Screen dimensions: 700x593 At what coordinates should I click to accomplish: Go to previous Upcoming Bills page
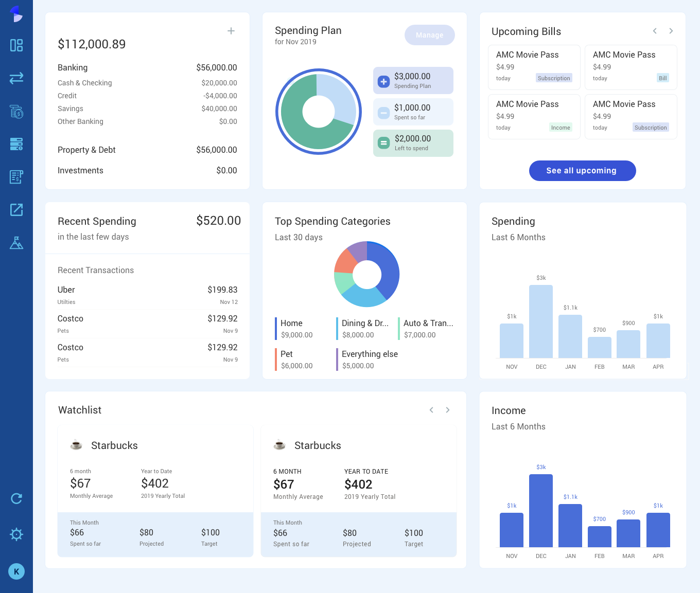tap(655, 31)
